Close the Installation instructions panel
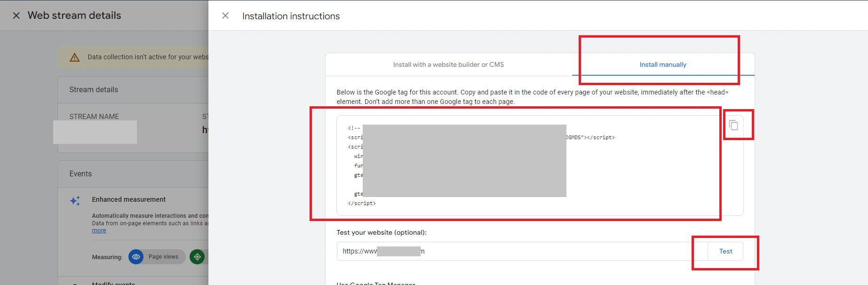 tap(225, 16)
